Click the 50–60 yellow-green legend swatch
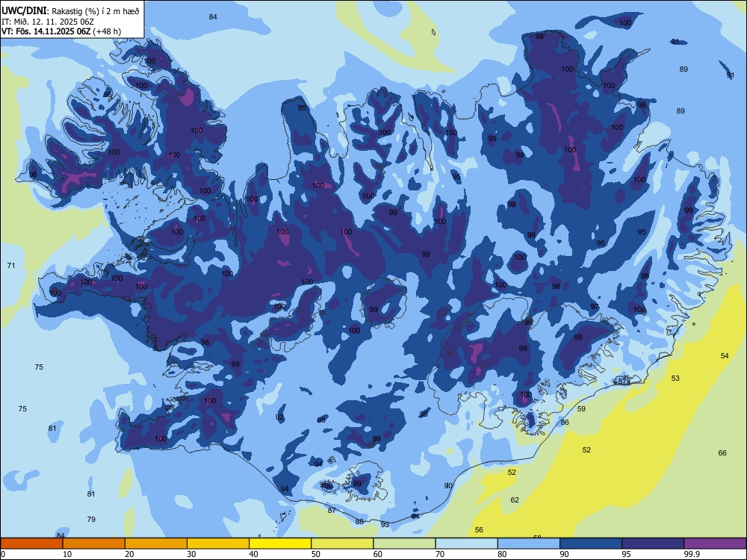Image resolution: width=747 pixels, height=560 pixels. click(342, 544)
